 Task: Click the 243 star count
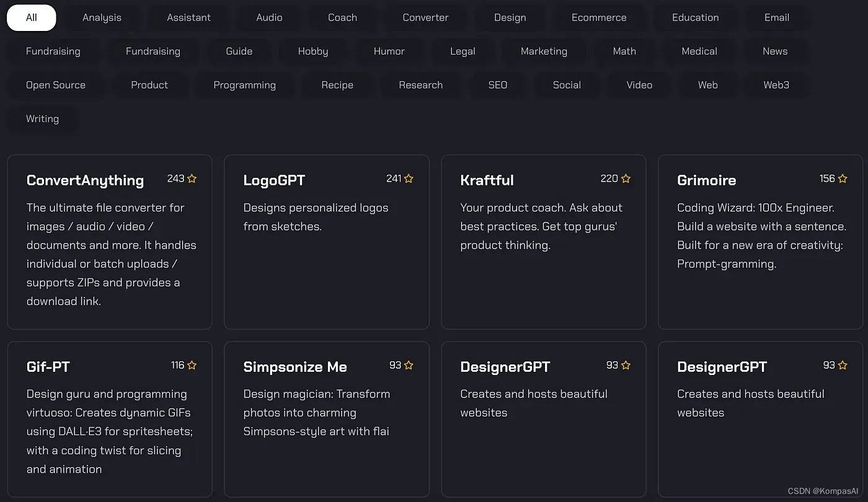pos(175,178)
